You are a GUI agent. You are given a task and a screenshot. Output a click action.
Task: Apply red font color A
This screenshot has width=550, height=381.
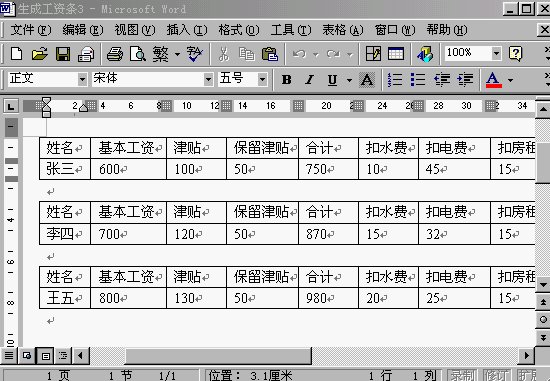[494, 80]
